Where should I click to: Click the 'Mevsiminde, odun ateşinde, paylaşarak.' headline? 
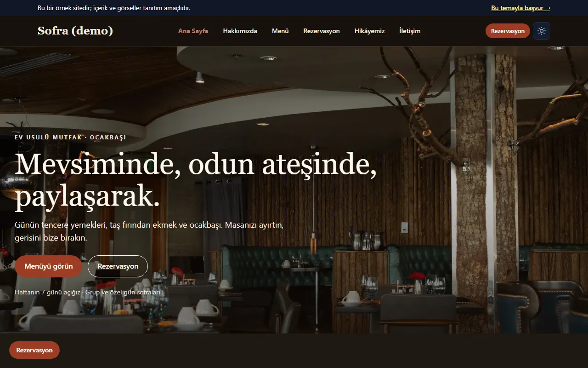(x=196, y=180)
